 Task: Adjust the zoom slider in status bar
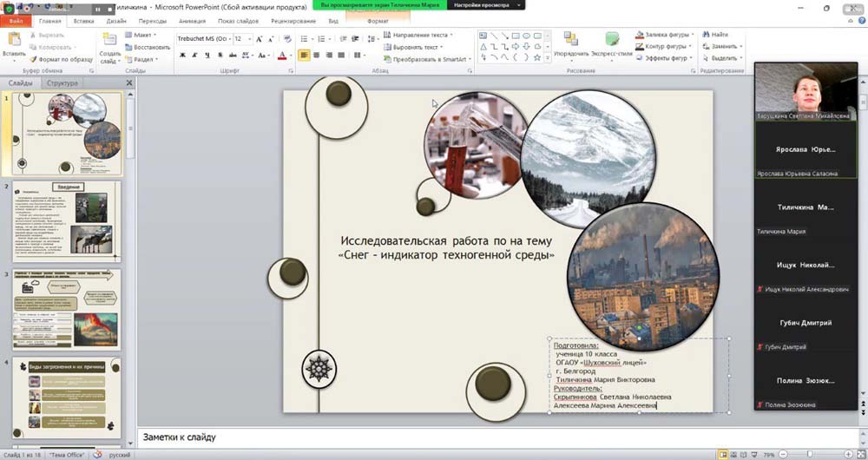click(x=810, y=453)
